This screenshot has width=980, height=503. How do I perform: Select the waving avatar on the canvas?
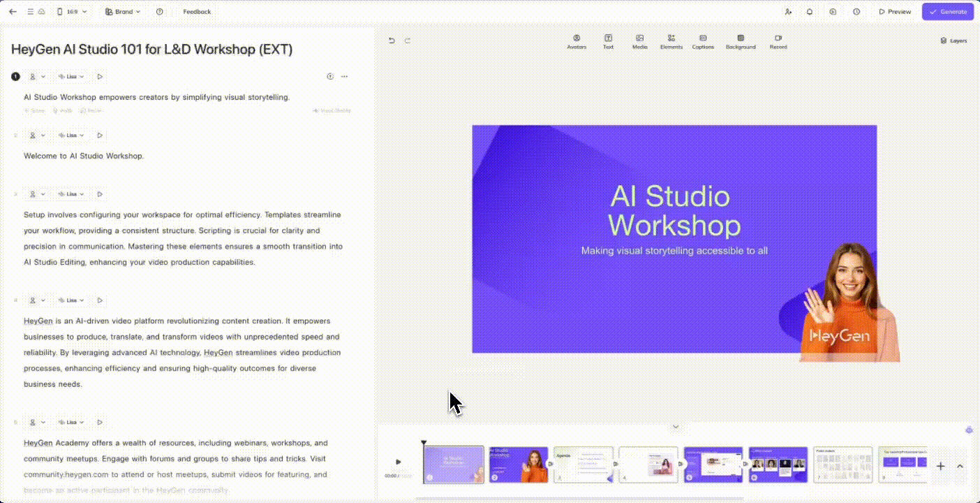(x=849, y=302)
